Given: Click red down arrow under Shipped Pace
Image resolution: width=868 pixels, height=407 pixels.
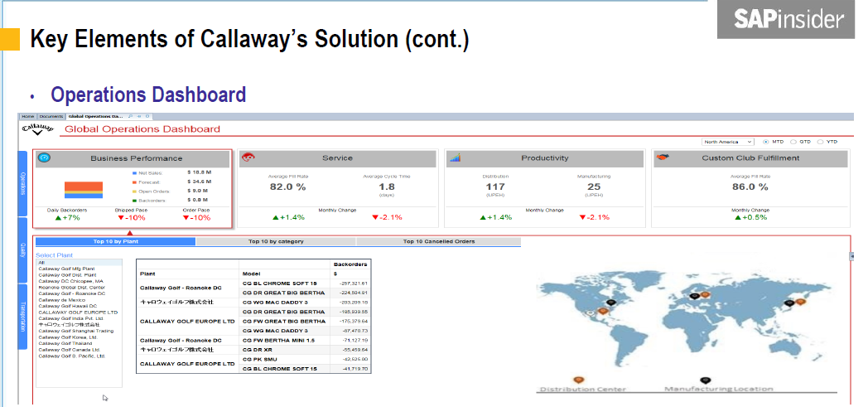Looking at the screenshot, I should 120,218.
